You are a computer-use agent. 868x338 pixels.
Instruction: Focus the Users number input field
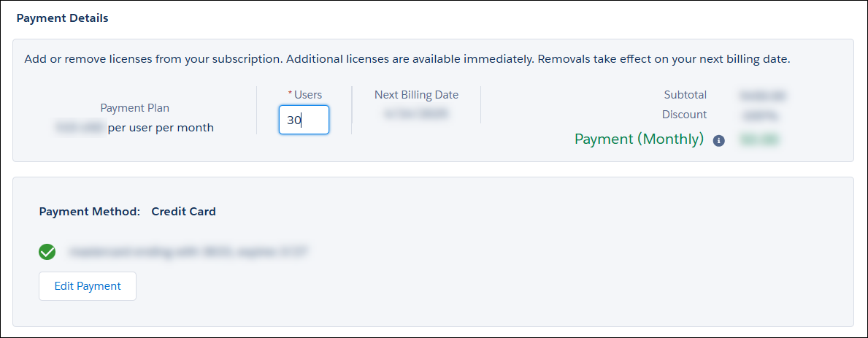pos(304,120)
